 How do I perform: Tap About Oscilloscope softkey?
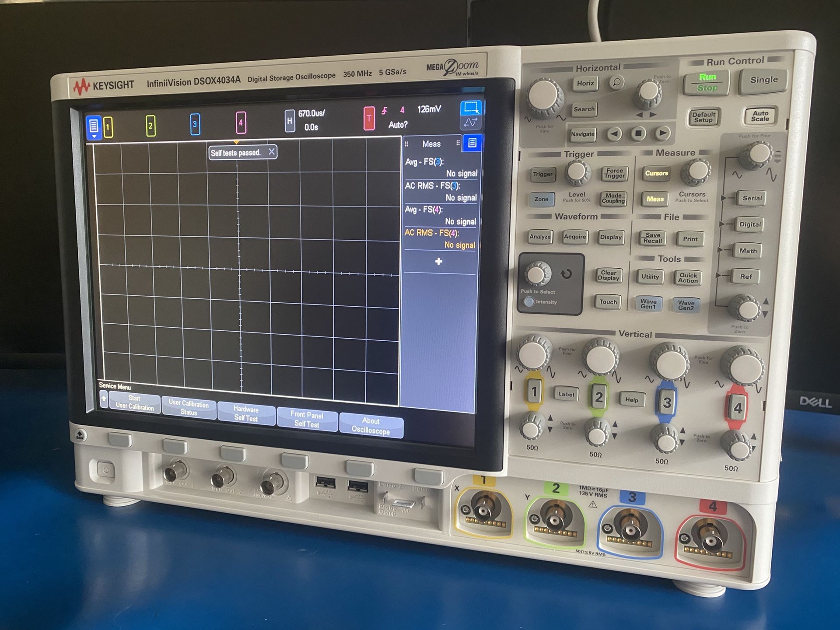coord(371,426)
